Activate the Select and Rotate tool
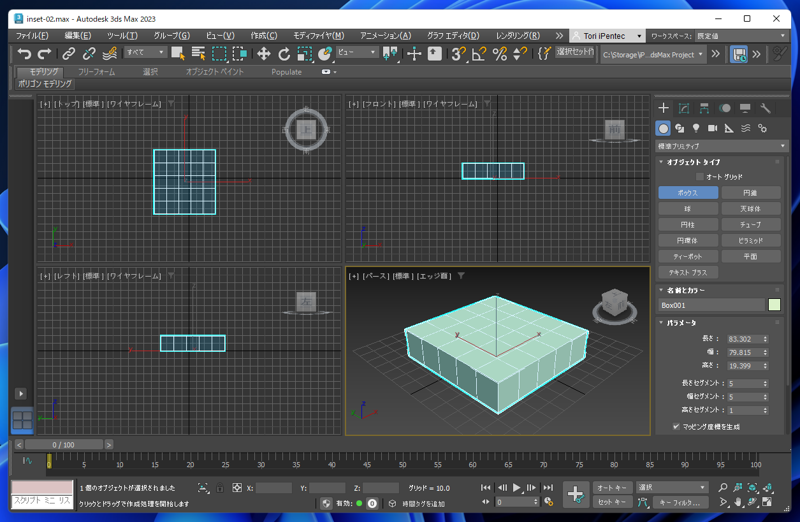This screenshot has height=522, width=800. [284, 54]
